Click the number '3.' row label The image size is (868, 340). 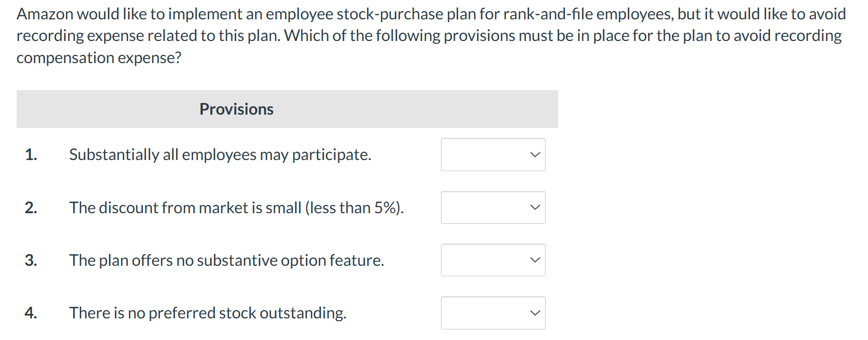pyautogui.click(x=31, y=260)
